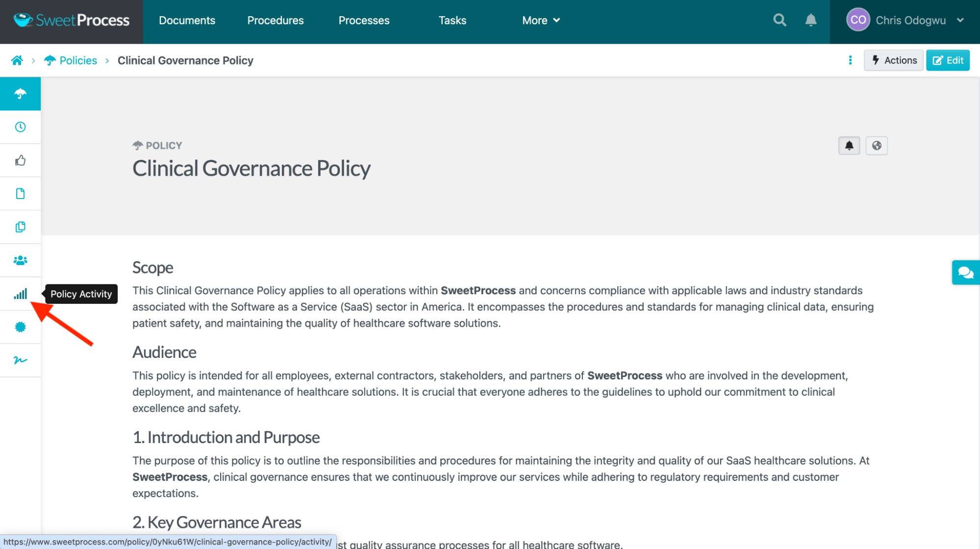Viewport: 980px width, 549px height.
Task: Open the Processes navigation item
Action: click(x=364, y=20)
